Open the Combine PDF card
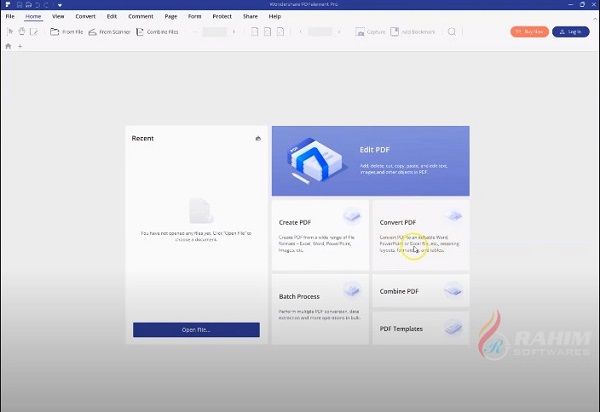This screenshot has height=412, width=600. coord(421,291)
